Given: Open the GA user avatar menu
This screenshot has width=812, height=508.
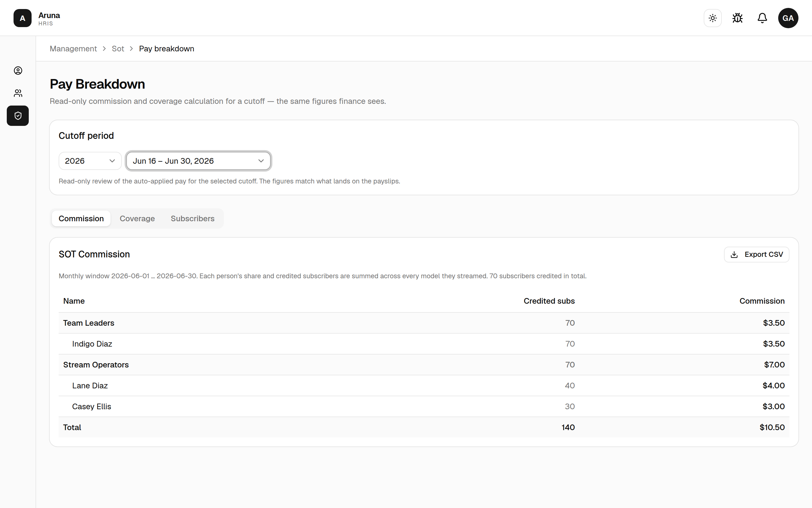Looking at the screenshot, I should pos(788,18).
